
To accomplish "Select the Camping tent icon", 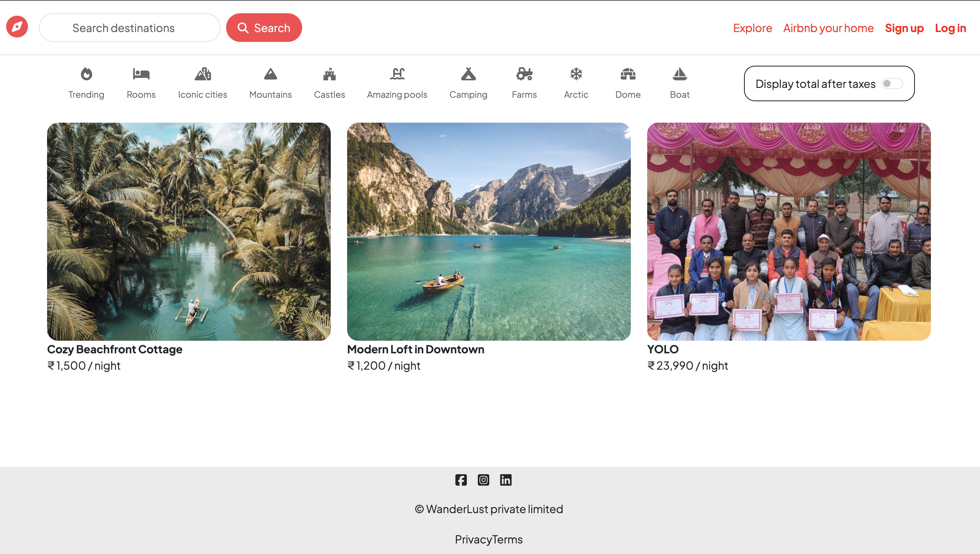I will [468, 74].
